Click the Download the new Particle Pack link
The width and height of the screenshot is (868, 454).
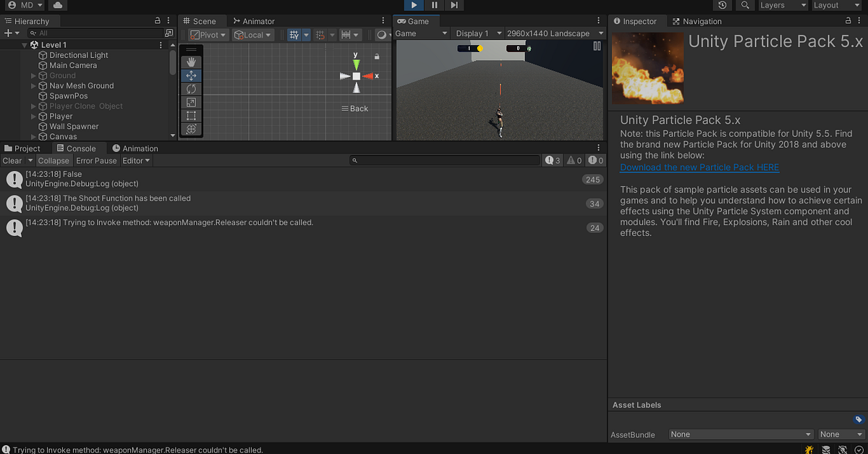[699, 167]
